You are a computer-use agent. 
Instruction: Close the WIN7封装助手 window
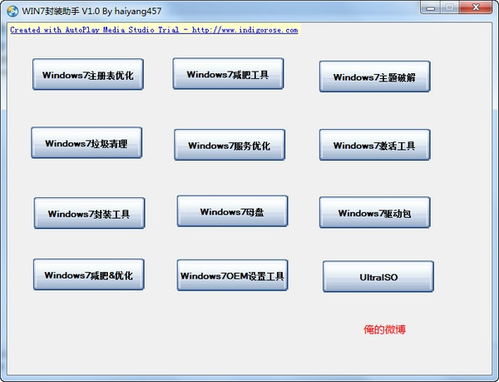[476, 7]
